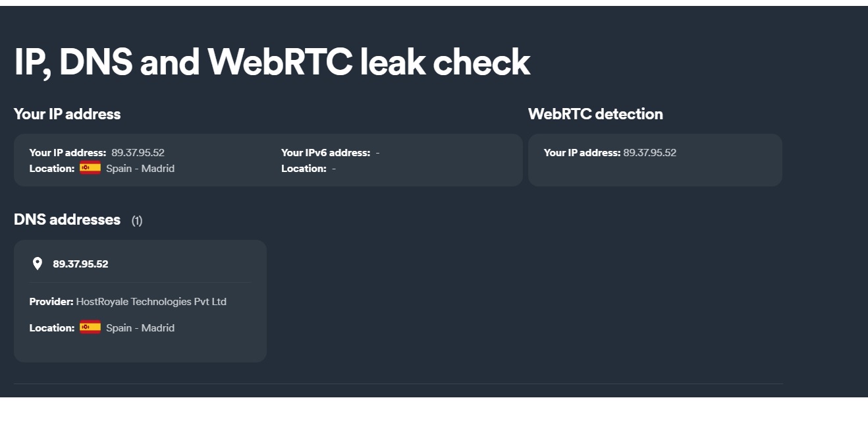Click the map pin icon beside DNS IP
868x427 pixels.
tap(38, 264)
